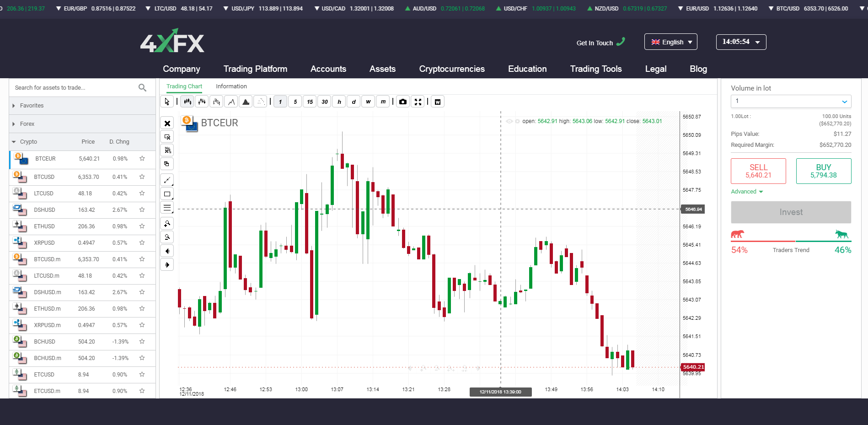Viewport: 868px width, 425px height.
Task: Open the Trading Tools menu
Action: pos(595,69)
